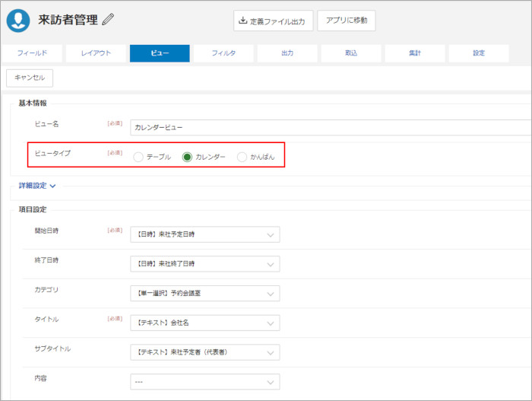Open the 設定 tab
Image resolution: width=532 pixels, height=401 pixels.
478,53
